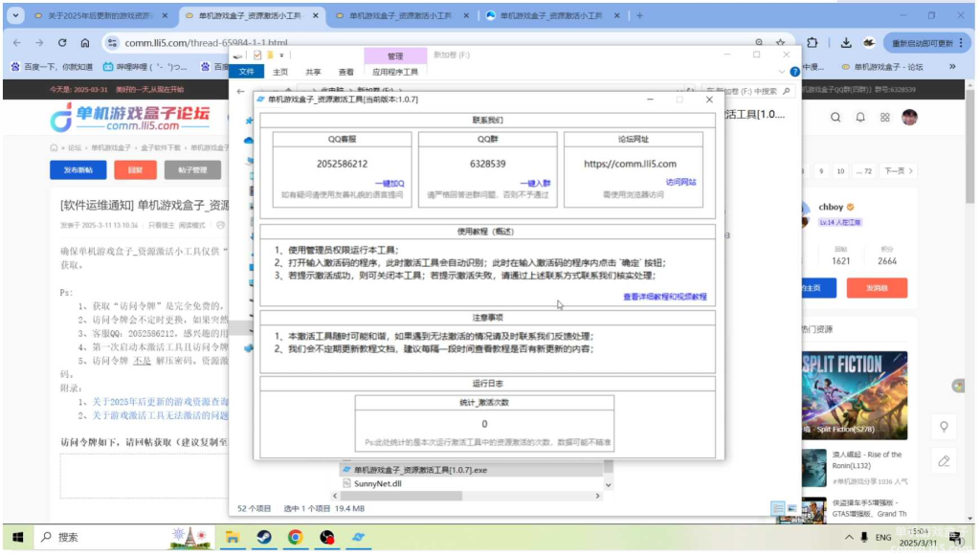Expand the Explorer ribbon chevron

[x=781, y=72]
